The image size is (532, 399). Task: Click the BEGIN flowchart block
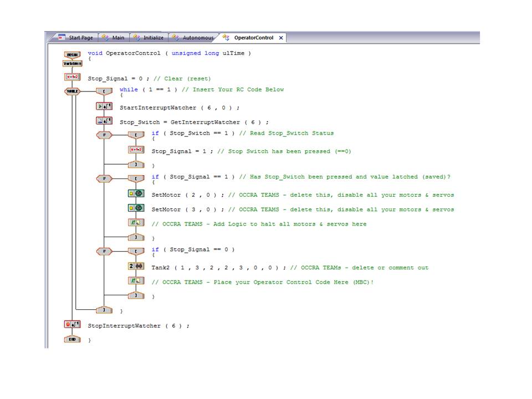click(72, 54)
